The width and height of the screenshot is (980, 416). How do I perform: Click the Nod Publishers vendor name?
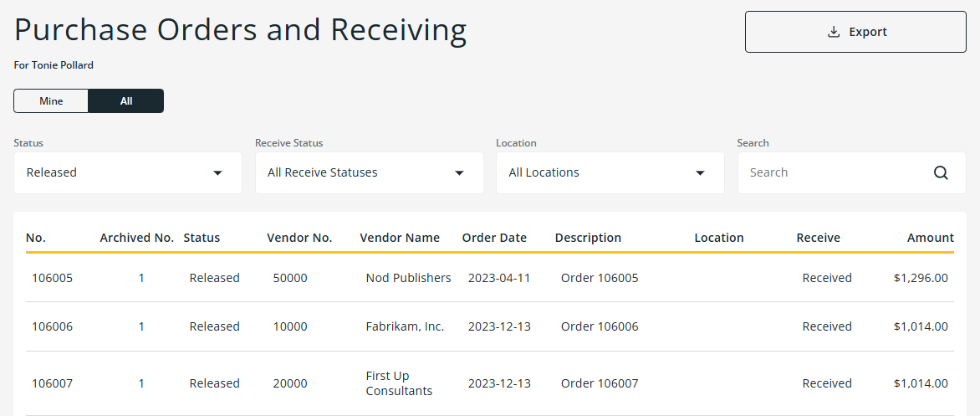408,278
